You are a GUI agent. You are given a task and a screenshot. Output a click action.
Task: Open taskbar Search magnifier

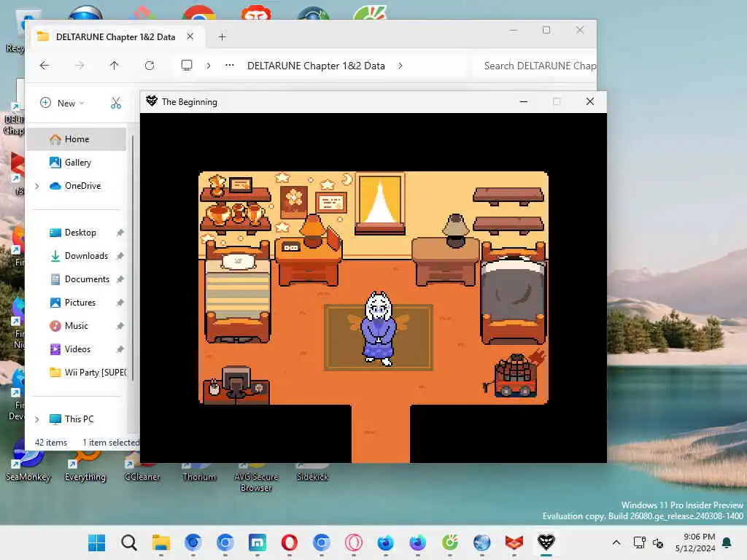[x=128, y=542]
